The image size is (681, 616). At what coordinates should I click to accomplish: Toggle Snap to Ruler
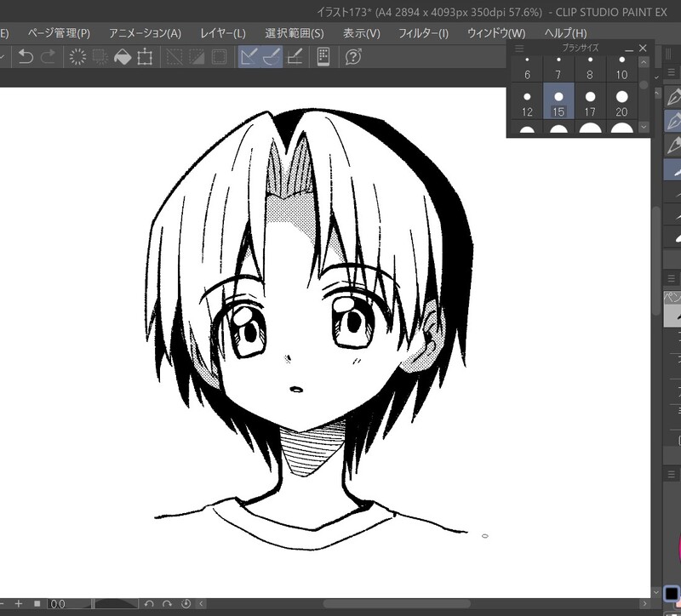click(249, 56)
